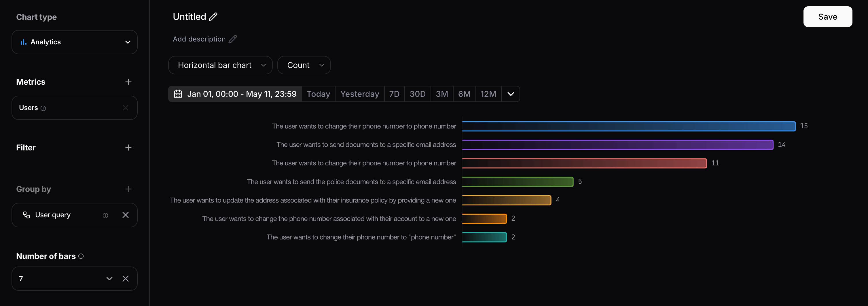Click the Number of bars heading

click(46, 256)
